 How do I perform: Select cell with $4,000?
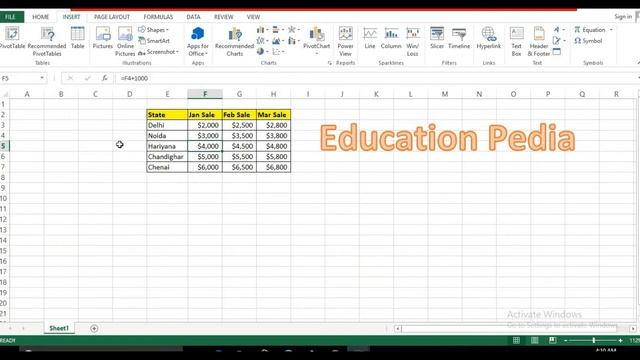(x=205, y=146)
